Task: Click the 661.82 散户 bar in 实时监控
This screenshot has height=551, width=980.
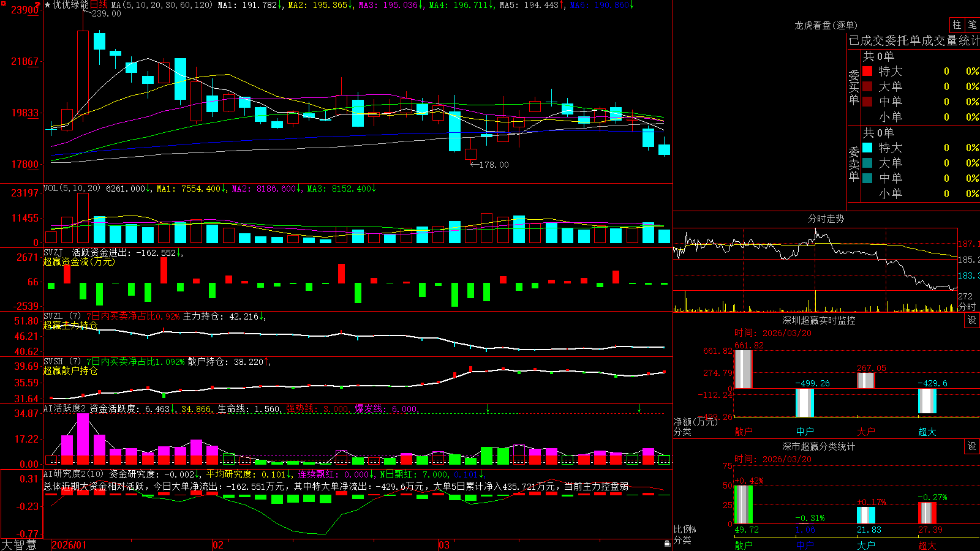Action: [743, 369]
